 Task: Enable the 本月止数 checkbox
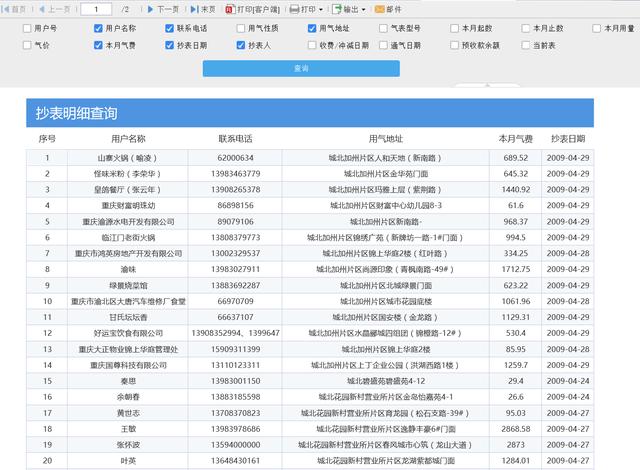(526, 28)
